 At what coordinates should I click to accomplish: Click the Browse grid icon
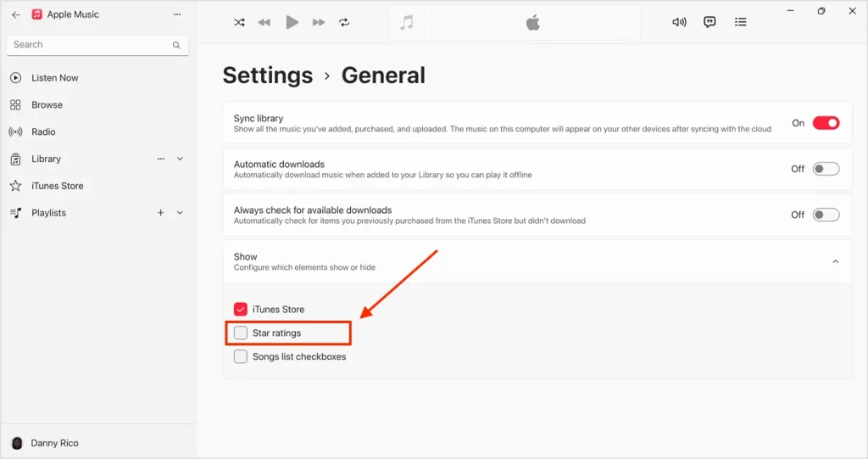click(15, 104)
